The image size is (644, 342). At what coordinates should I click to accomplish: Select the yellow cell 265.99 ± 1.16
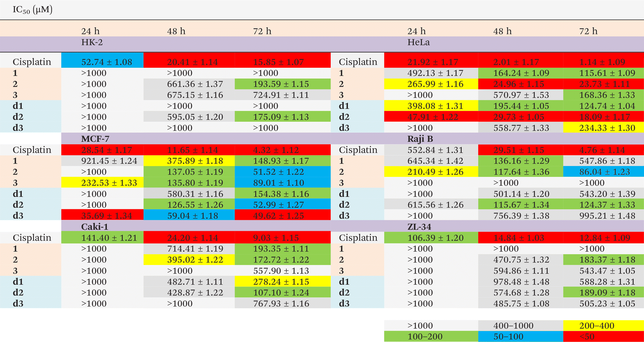pos(431,84)
